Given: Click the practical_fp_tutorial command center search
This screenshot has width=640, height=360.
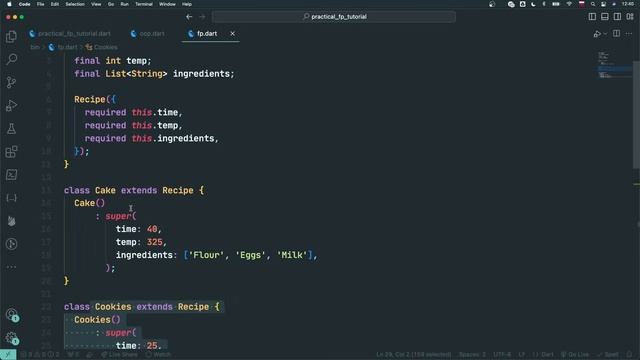Looking at the screenshot, I should [334, 17].
